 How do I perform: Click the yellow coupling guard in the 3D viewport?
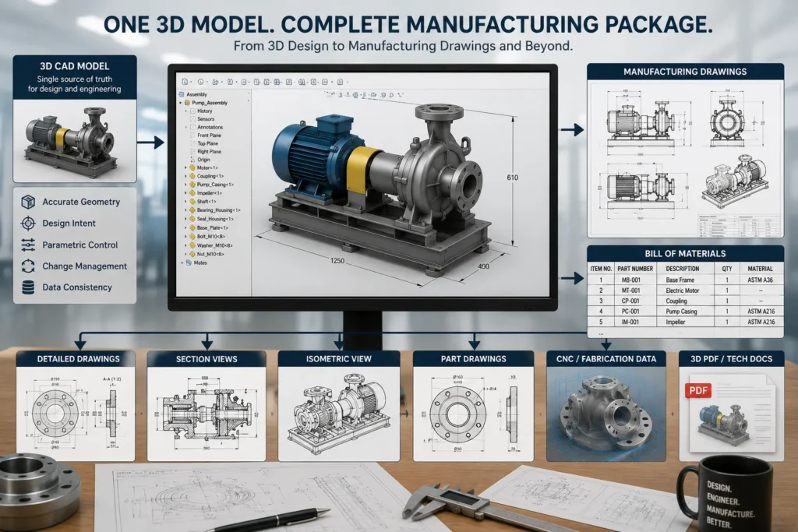(x=362, y=171)
